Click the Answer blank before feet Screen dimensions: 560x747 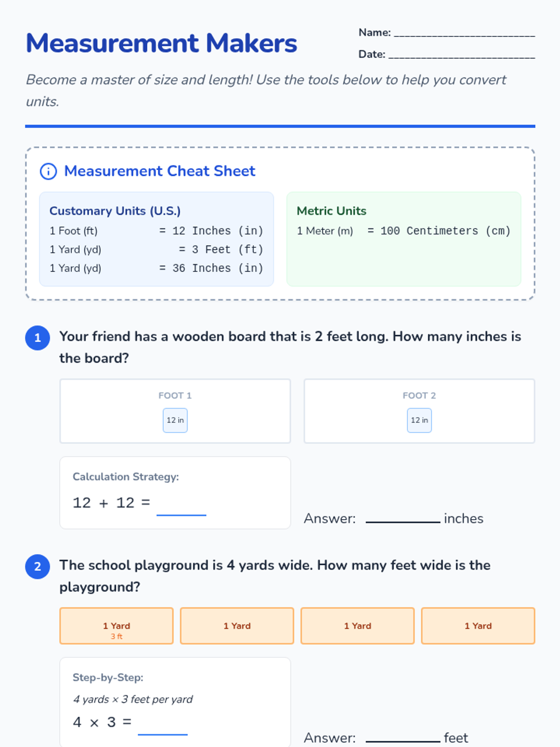[x=403, y=737]
